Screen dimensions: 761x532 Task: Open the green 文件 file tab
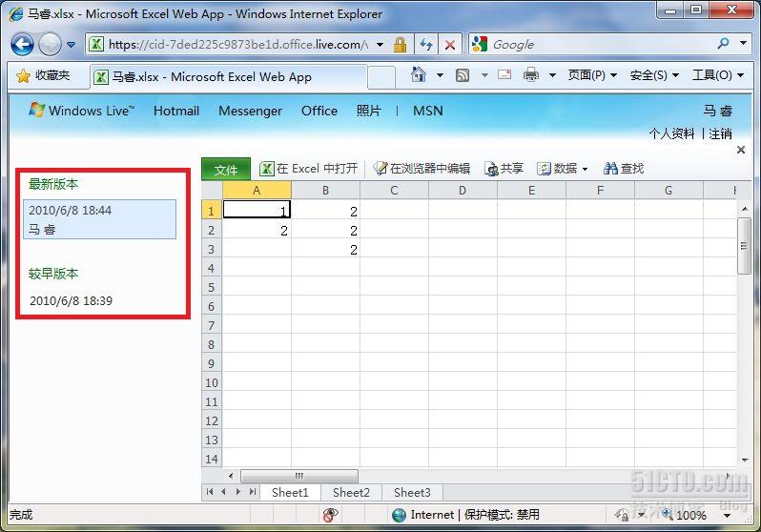pos(226,169)
